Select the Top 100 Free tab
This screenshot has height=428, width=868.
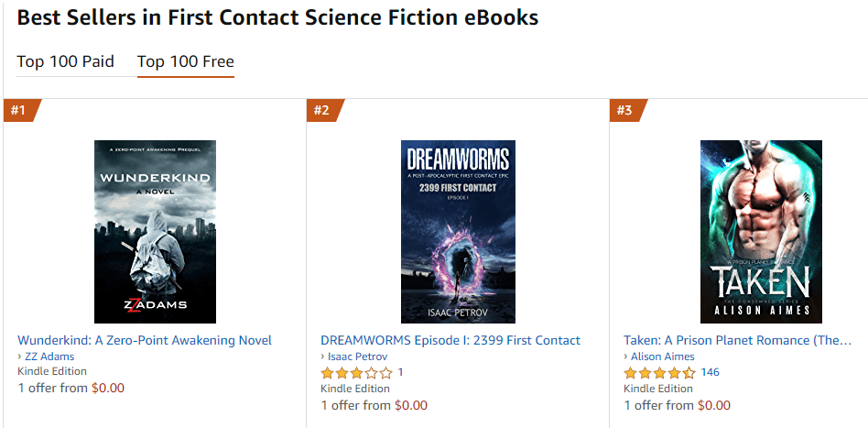185,62
